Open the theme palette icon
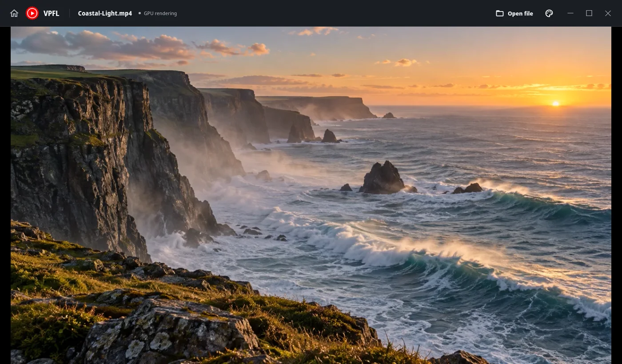Screen dimensions: 622x364 [549, 13]
